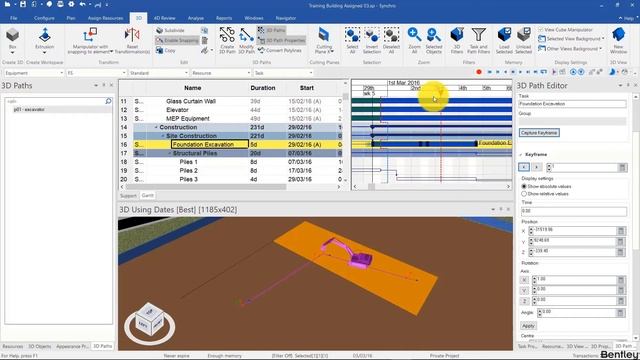Click the red record button in playback bar
The width and height of the screenshot is (640, 360).
click(x=479, y=72)
